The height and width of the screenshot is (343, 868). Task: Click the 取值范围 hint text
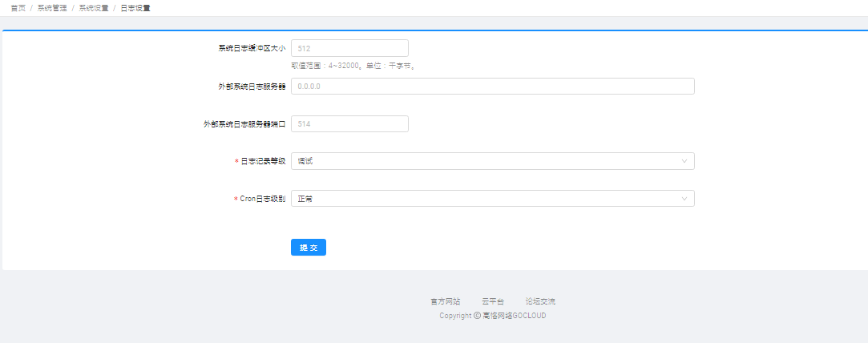(353, 66)
